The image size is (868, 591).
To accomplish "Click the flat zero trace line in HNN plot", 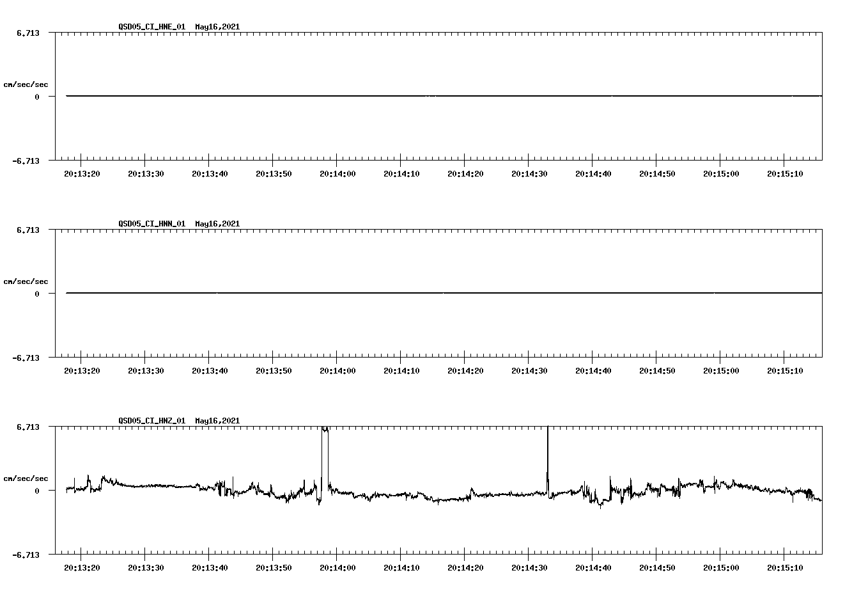I will [444, 293].
